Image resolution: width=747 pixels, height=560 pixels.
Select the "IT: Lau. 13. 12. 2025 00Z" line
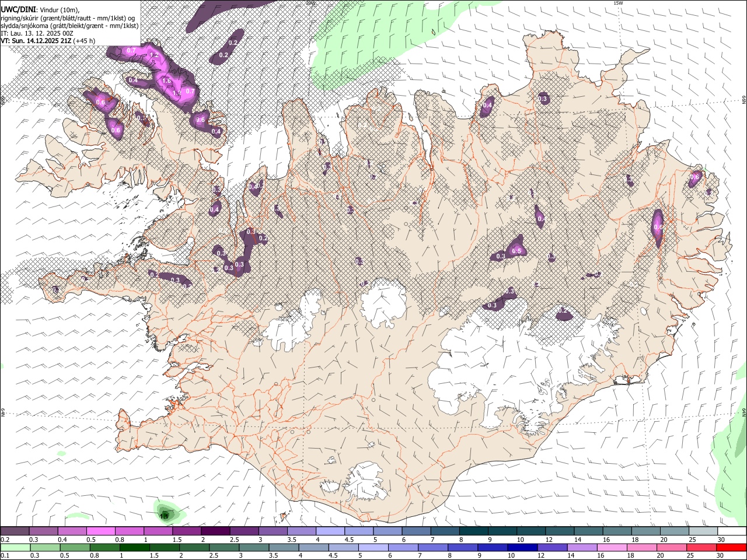[37, 33]
